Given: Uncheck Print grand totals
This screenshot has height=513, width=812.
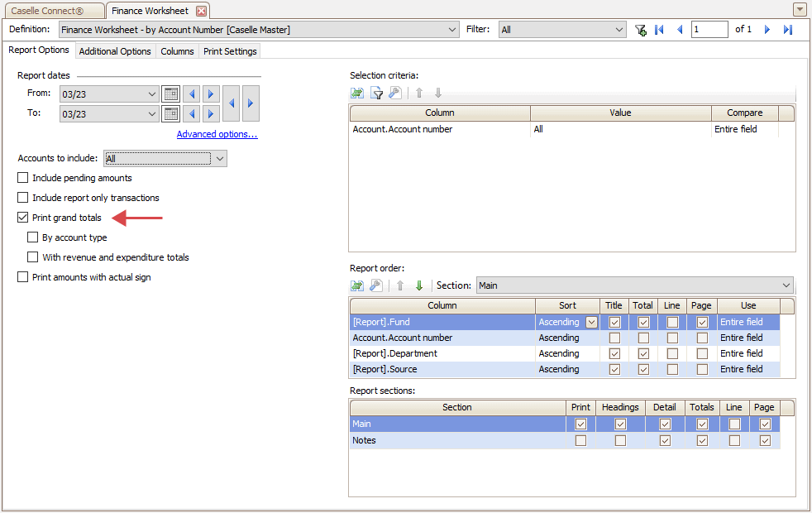Looking at the screenshot, I should tap(23, 218).
